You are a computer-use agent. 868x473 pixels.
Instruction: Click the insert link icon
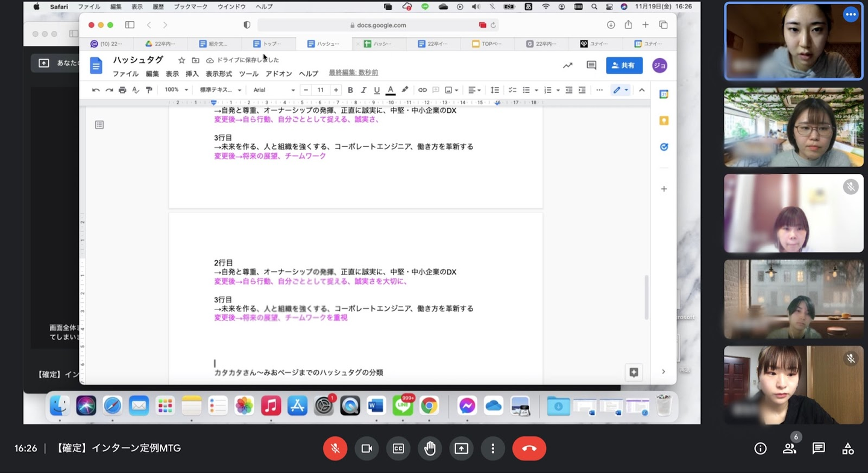tap(423, 90)
